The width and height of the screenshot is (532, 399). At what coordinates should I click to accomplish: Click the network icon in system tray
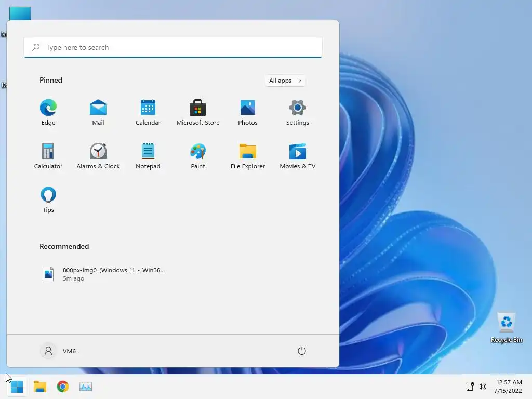(x=470, y=387)
